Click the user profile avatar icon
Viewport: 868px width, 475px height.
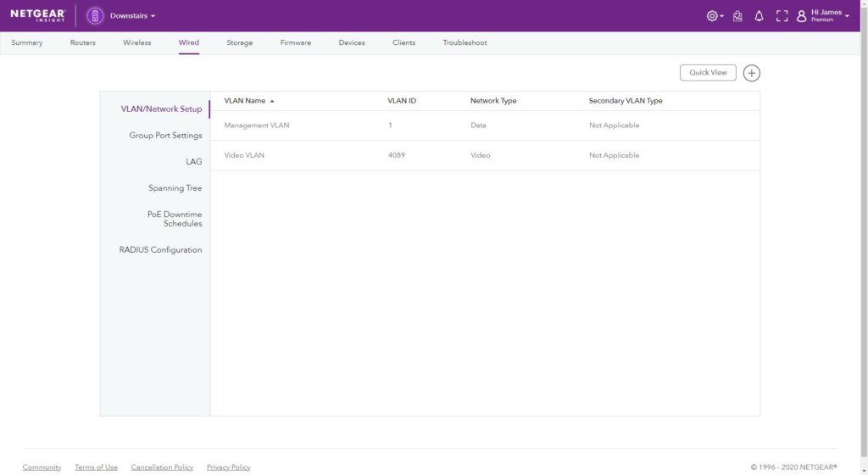tap(801, 16)
